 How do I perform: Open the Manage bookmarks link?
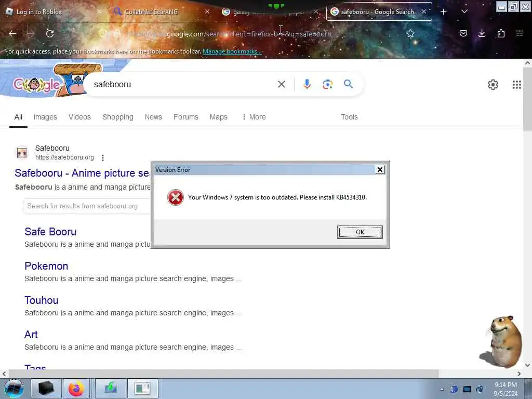232,51
